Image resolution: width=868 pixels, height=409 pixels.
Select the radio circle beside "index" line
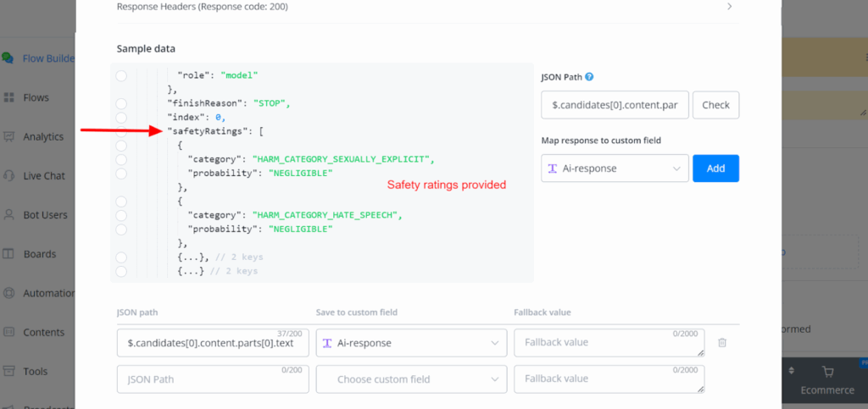tap(121, 117)
